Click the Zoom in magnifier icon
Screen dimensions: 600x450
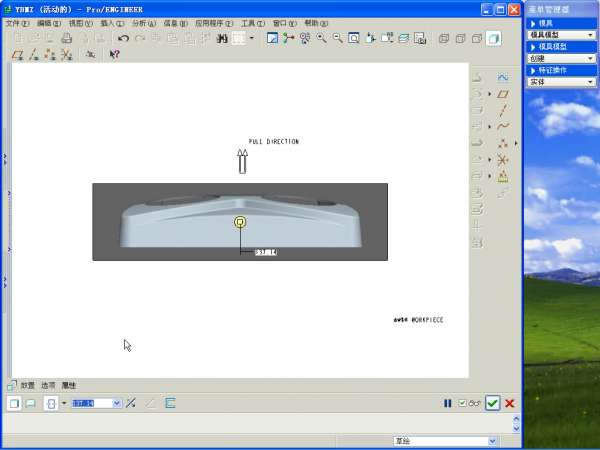321,38
